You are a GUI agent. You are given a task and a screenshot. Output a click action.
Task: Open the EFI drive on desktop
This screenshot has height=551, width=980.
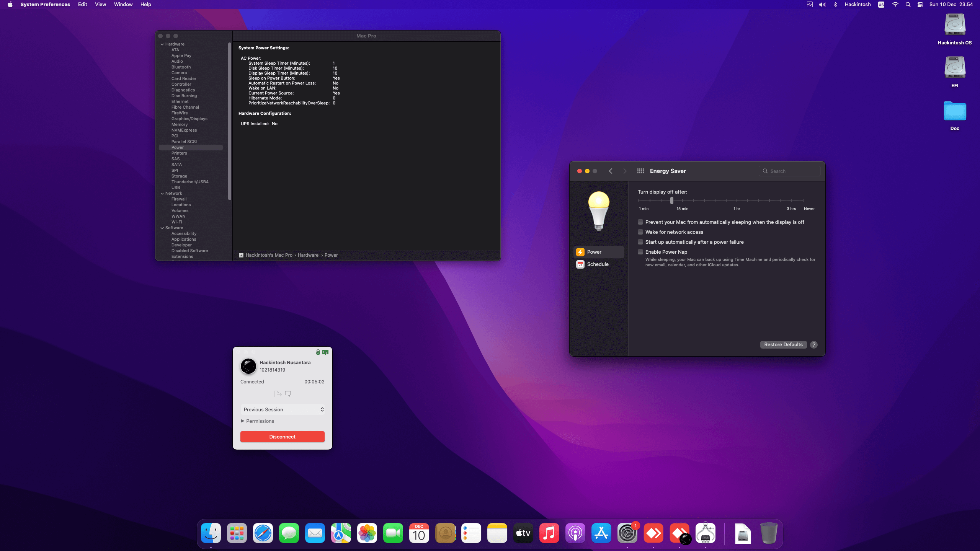(x=955, y=72)
